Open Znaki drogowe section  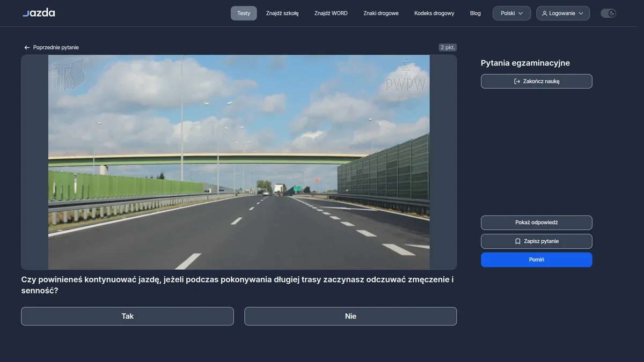(381, 13)
